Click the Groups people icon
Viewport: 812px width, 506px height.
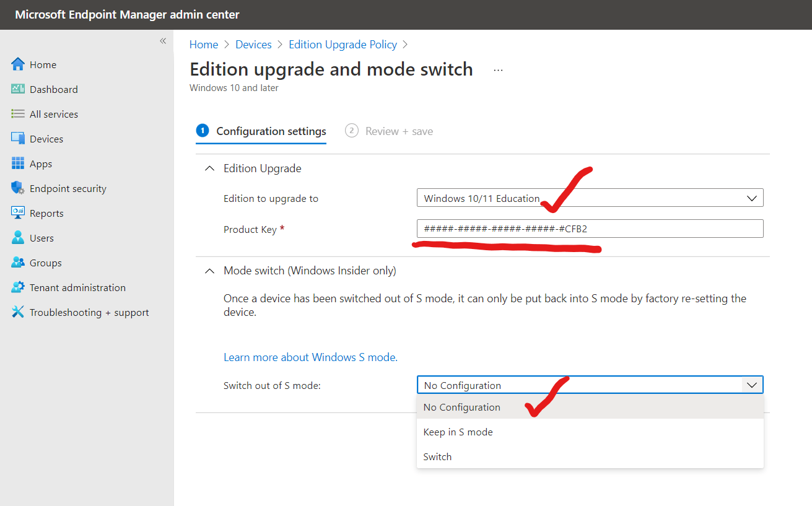[18, 263]
